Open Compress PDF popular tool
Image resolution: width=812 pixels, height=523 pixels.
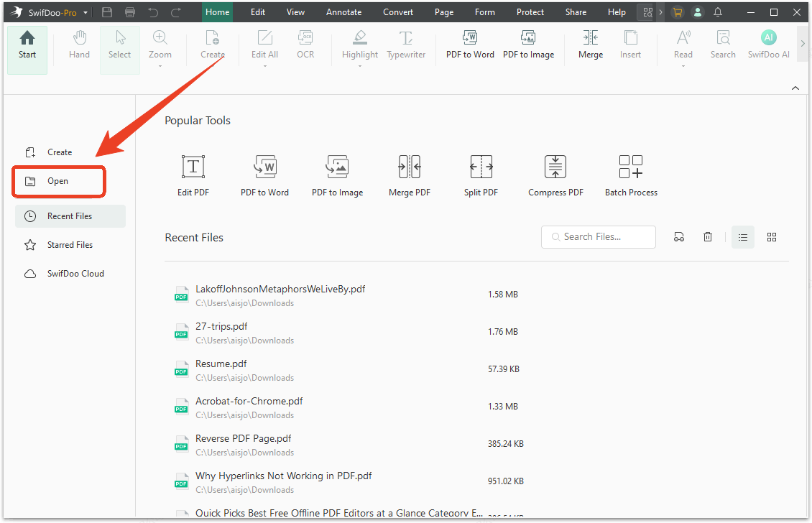555,175
